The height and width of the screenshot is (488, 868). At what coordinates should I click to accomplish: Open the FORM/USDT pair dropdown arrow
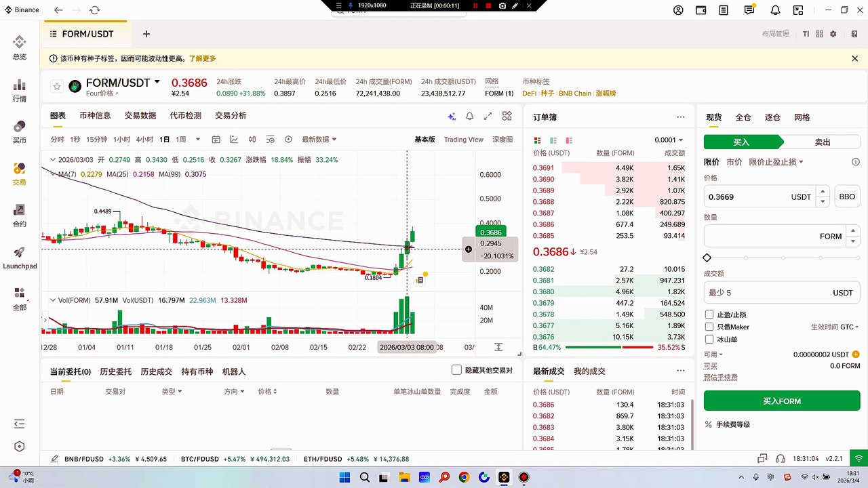click(x=157, y=82)
